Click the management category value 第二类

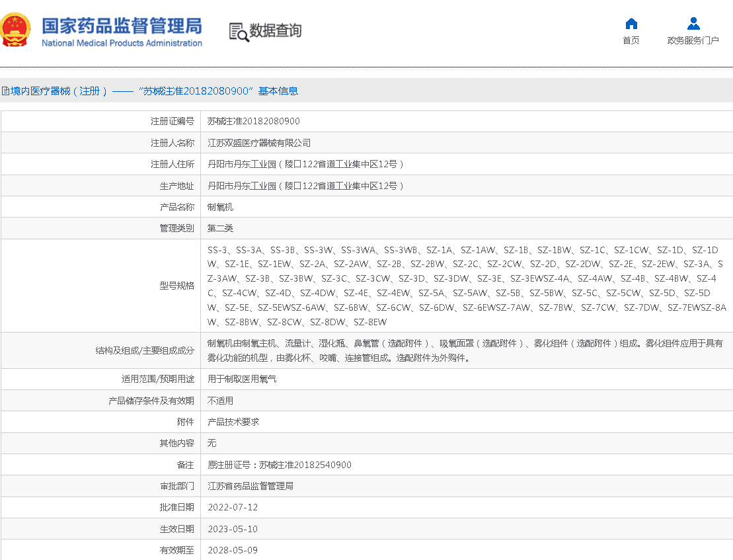click(x=220, y=228)
